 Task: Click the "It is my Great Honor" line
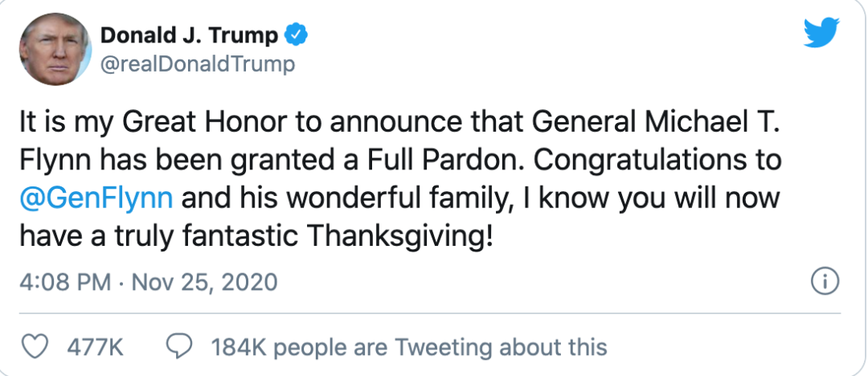(x=398, y=123)
